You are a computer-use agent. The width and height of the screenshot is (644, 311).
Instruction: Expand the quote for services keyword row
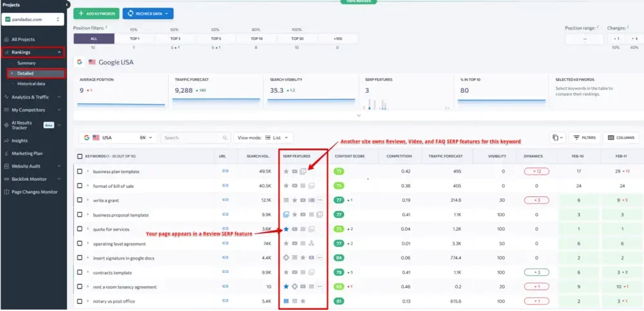pos(88,229)
